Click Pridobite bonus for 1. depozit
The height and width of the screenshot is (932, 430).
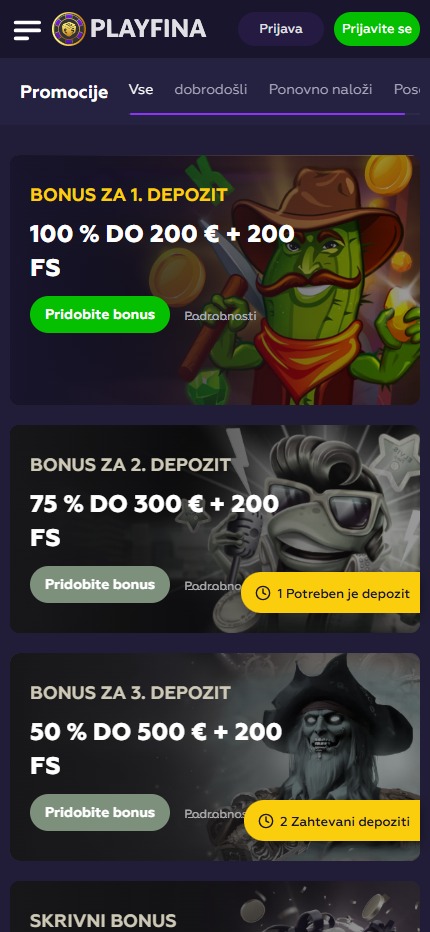pyautogui.click(x=100, y=314)
